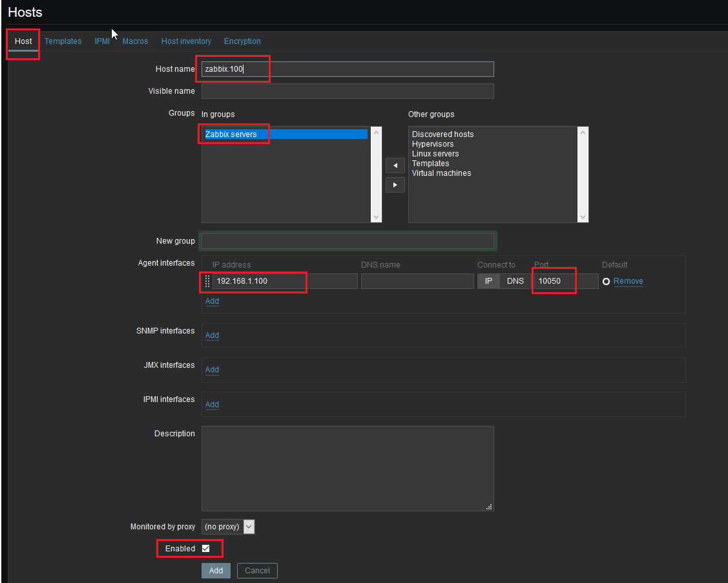Switch Connect to option to DNS

515,281
